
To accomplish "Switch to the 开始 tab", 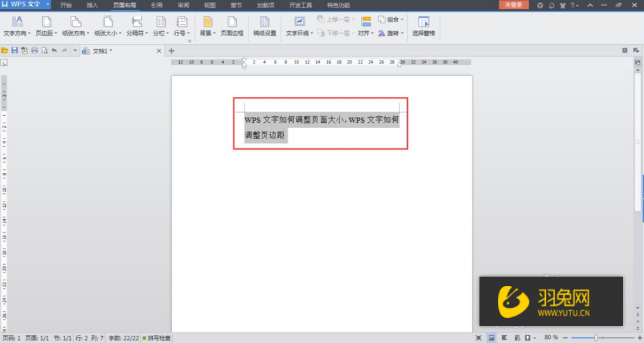I will pyautogui.click(x=66, y=5).
